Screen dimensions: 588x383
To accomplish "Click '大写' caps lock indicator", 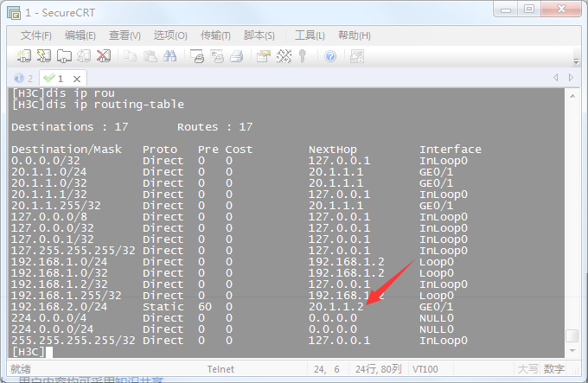I will click(x=528, y=369).
